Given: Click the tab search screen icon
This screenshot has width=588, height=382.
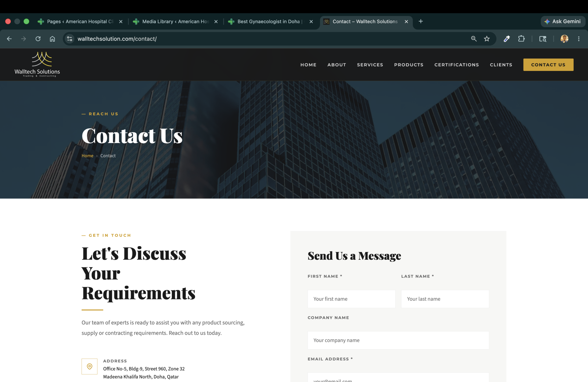Looking at the screenshot, I should 543,39.
